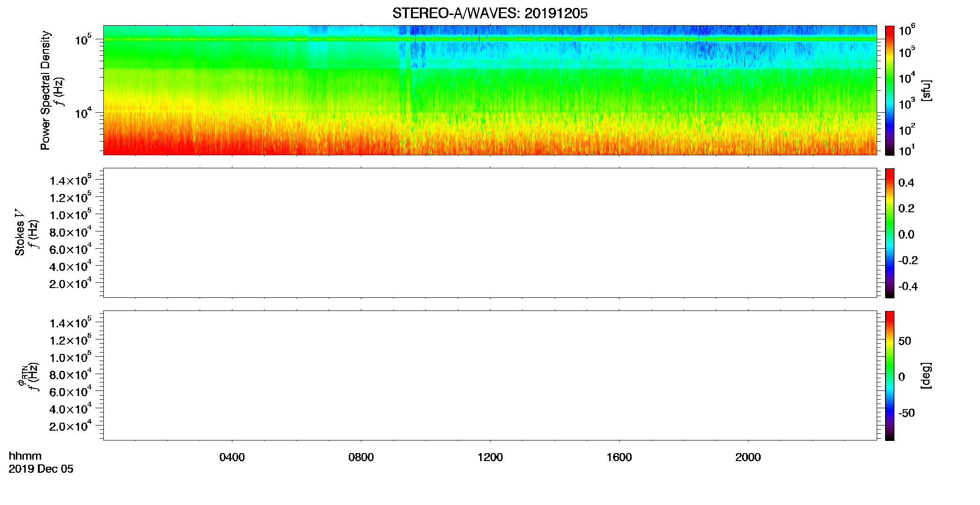Click the [sfu] unit label
Screen dimensions: 980x505
[926, 91]
